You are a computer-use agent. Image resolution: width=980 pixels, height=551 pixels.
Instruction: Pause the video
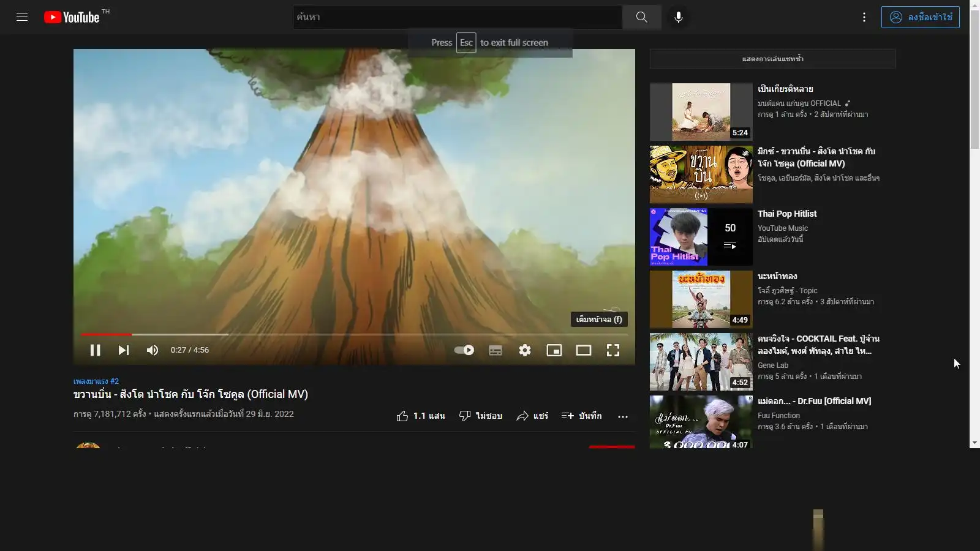click(x=95, y=350)
